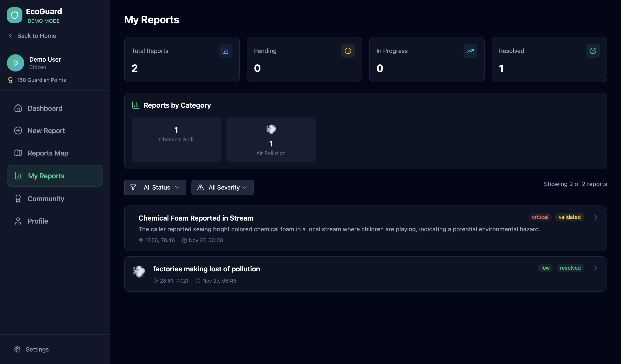Click the Resolved checkmark circle icon

click(x=593, y=51)
